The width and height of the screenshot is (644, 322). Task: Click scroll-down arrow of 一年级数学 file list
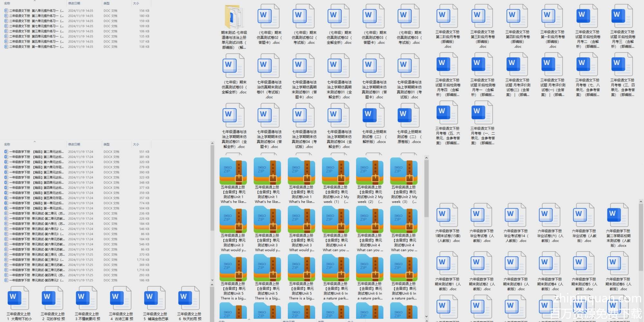[x=212, y=280]
